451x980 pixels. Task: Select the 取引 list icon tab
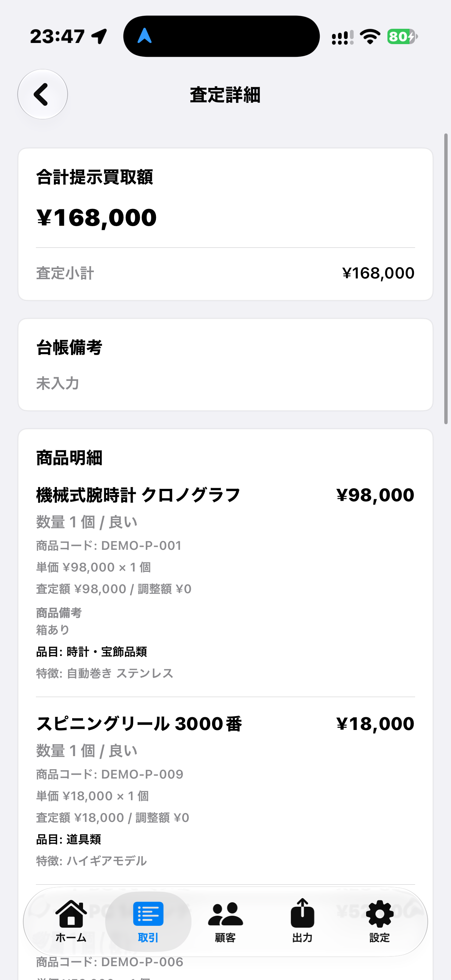[x=148, y=921]
